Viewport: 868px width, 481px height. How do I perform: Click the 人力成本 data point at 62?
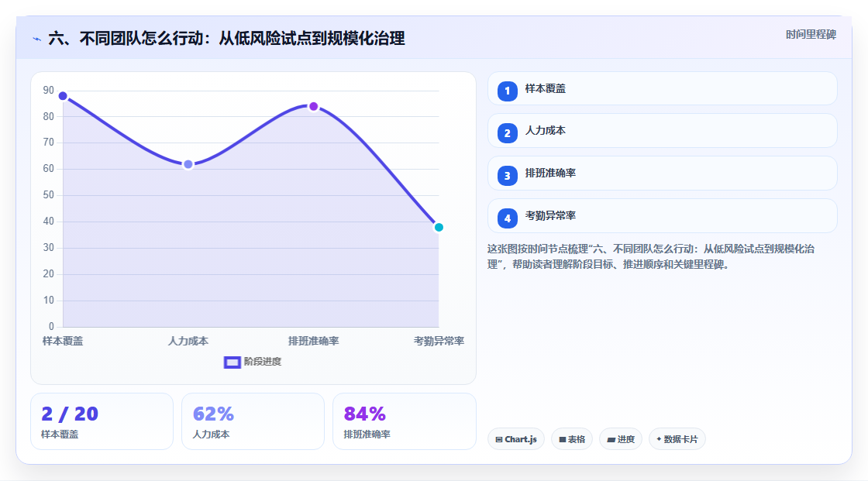pos(188,164)
